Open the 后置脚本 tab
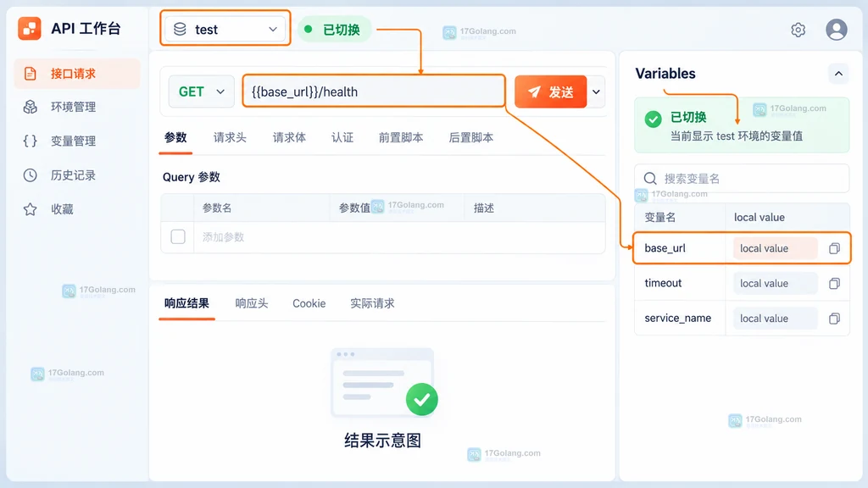868x488 pixels. pos(471,138)
